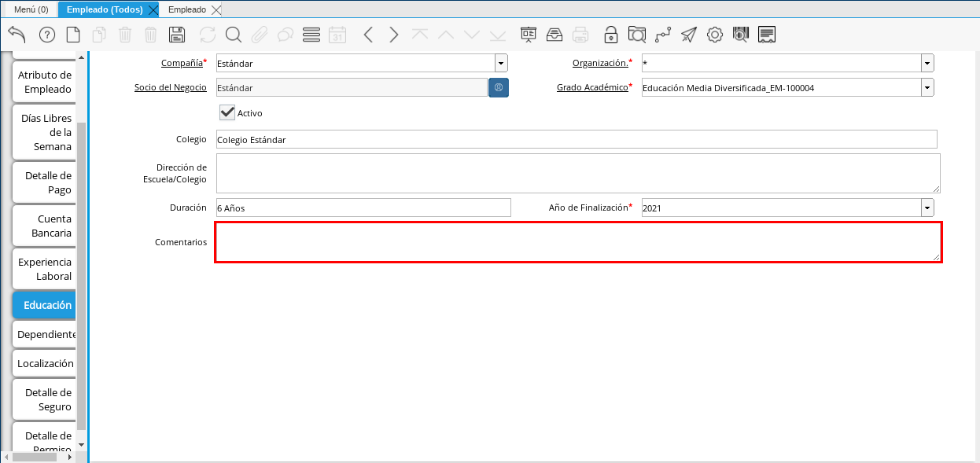980x463 pixels.
Task: Go to next record with right chevron
Action: [x=394, y=35]
